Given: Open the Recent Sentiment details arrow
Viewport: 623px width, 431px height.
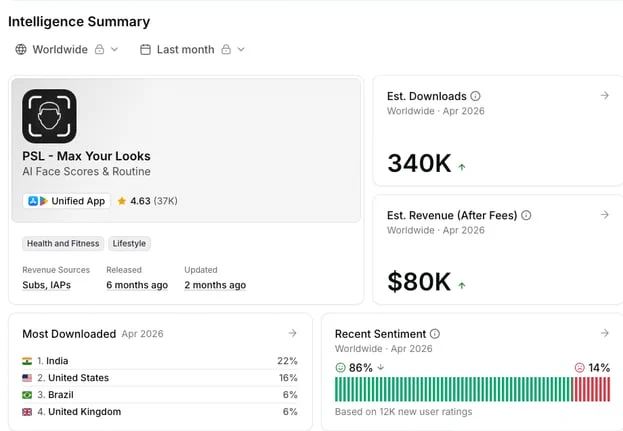Looking at the screenshot, I should 604,333.
